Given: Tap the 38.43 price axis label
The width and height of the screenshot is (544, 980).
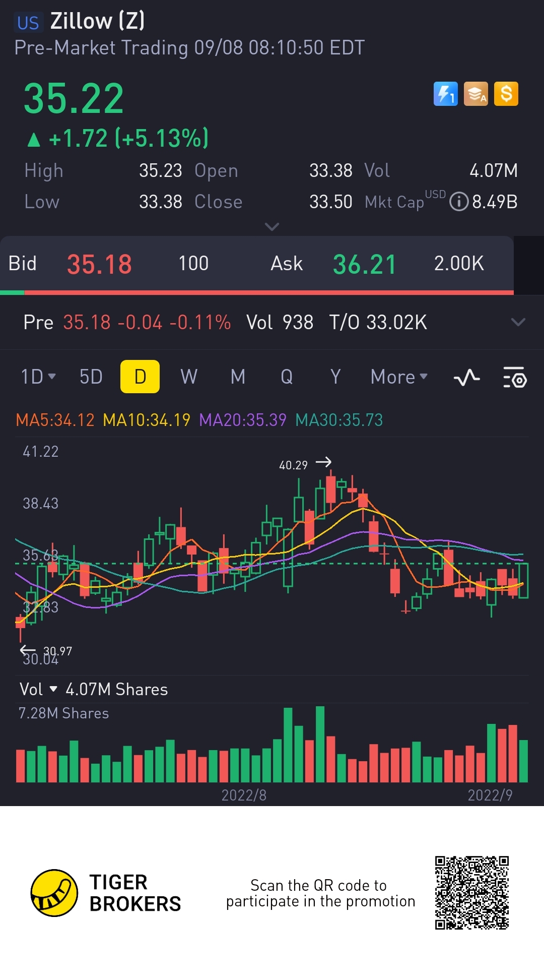Looking at the screenshot, I should click(x=41, y=503).
